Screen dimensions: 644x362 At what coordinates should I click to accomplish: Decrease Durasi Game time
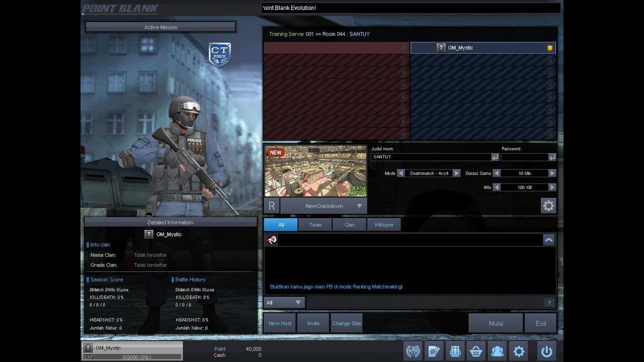click(497, 173)
